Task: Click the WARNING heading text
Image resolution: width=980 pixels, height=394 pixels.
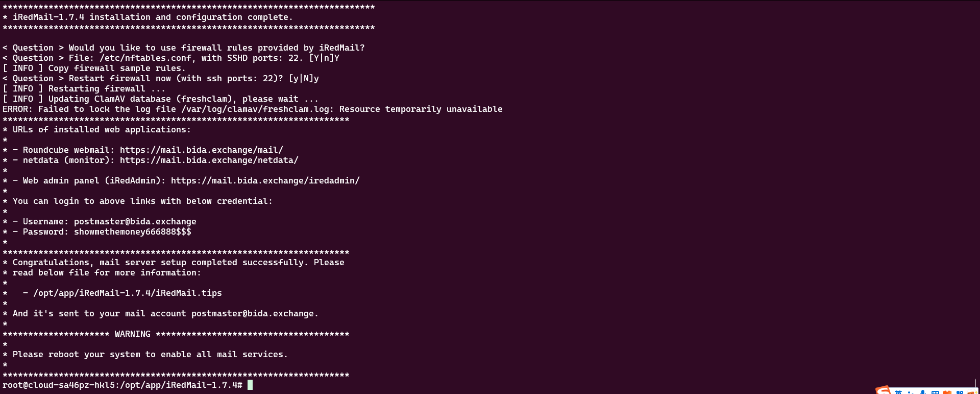Action: point(132,334)
